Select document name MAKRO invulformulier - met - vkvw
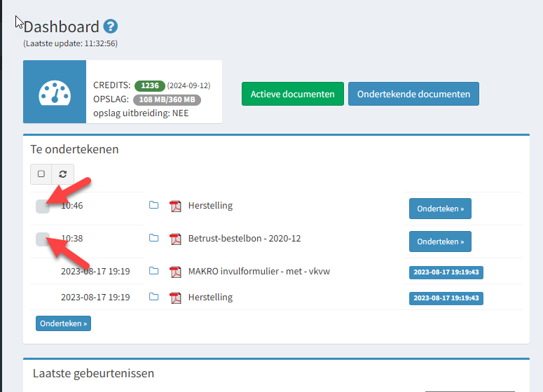The width and height of the screenshot is (543, 392). pyautogui.click(x=259, y=272)
